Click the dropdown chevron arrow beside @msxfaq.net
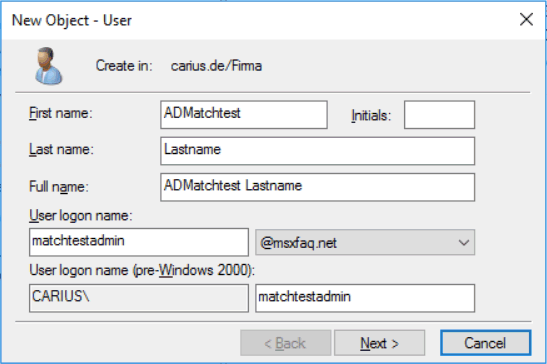547x364 pixels. [464, 243]
